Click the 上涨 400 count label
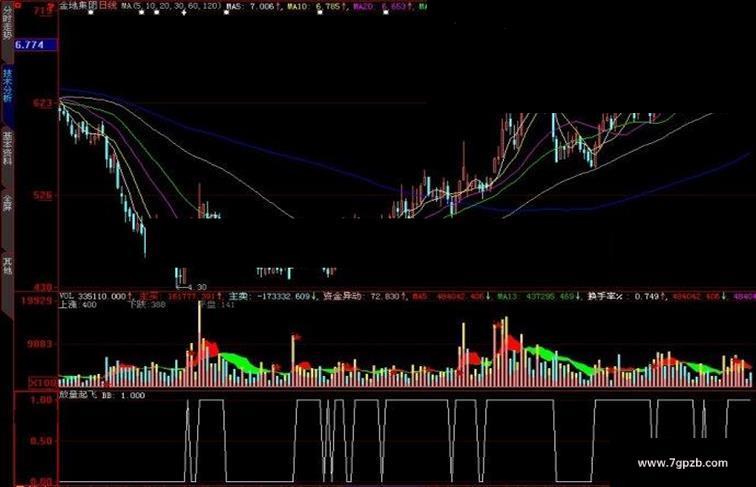Image resolution: width=756 pixels, height=487 pixels. click(78, 305)
